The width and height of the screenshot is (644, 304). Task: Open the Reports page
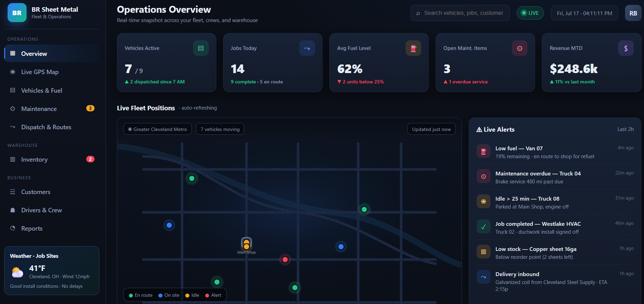[x=52, y=228]
